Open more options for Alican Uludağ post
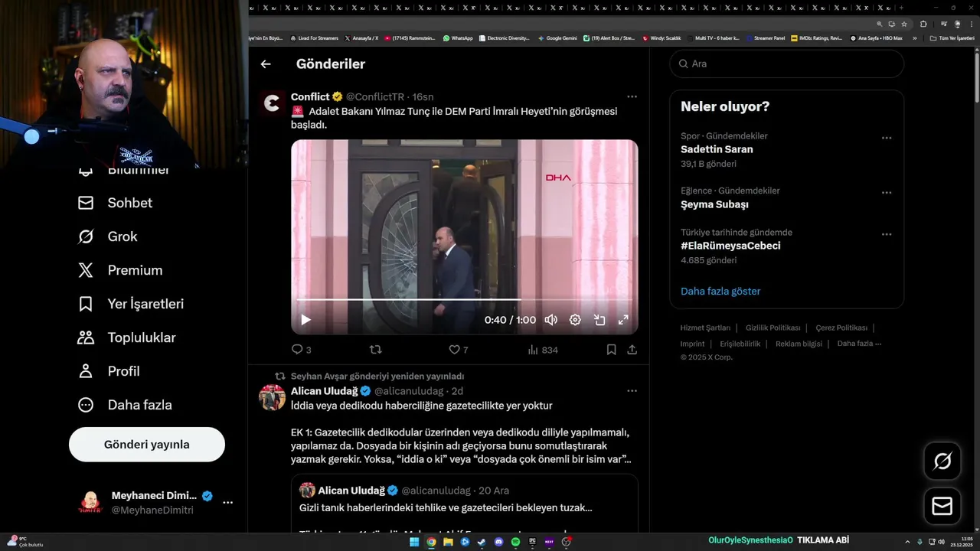980x551 pixels. 632,390
